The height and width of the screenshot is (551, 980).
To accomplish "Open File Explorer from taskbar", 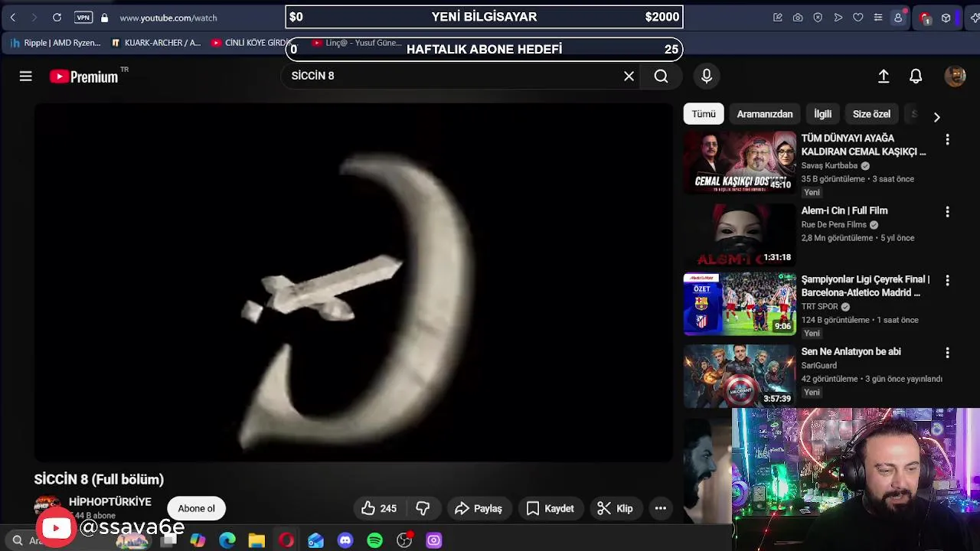I will [256, 540].
